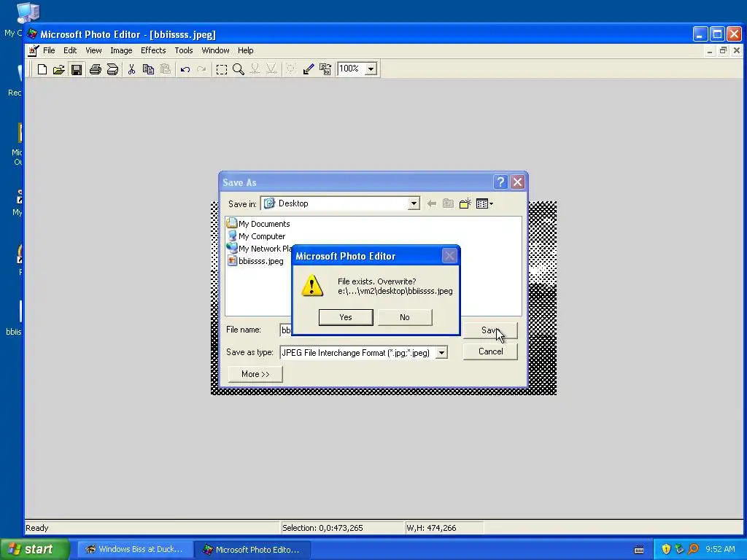747x560 pixels.
Task: Click the Redo arrow toolbar icon
Action: (201, 69)
